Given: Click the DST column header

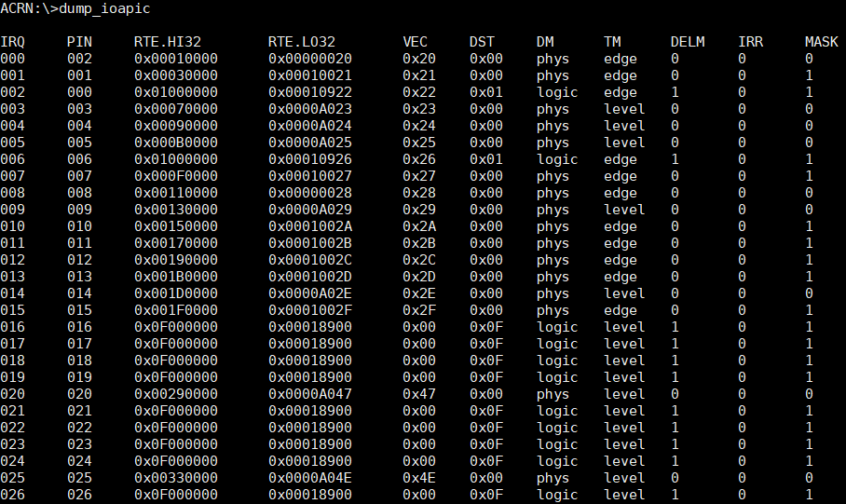Looking at the screenshot, I should (482, 42).
